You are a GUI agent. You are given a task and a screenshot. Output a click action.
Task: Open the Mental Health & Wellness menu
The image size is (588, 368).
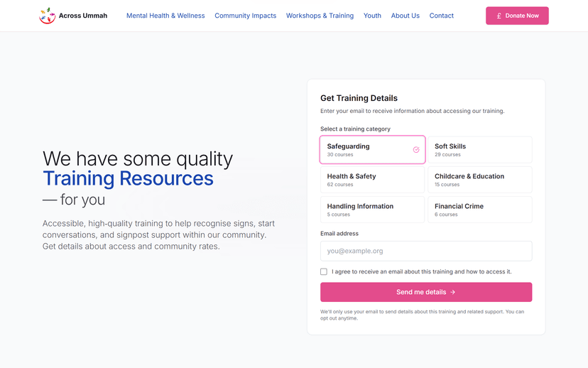165,16
